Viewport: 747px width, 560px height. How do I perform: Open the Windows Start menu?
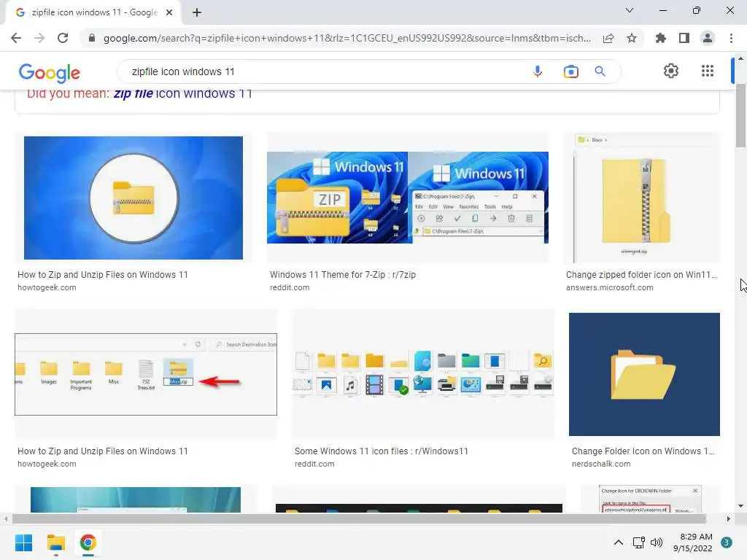click(23, 542)
